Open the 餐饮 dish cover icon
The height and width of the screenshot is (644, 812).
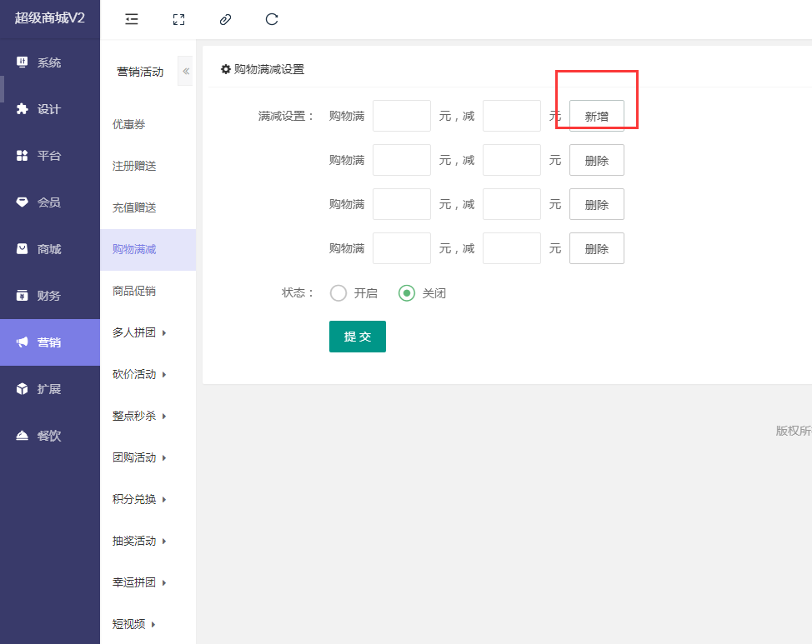point(22,436)
